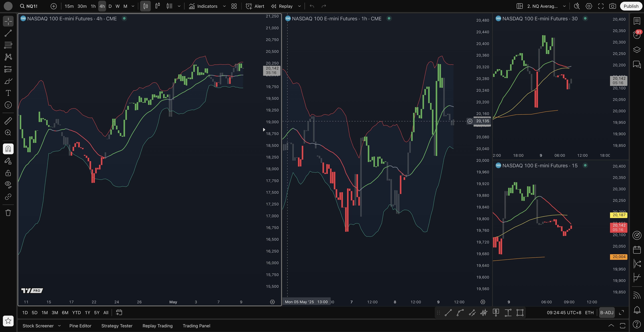644x332 pixels.
Task: Toggle magnet mode on
Action: pyautogui.click(x=8, y=149)
